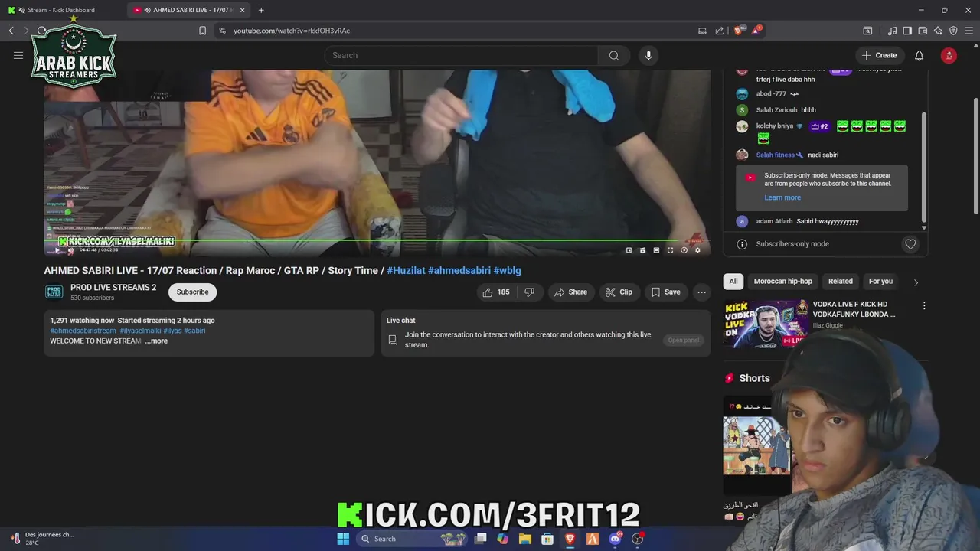Viewport: 980px width, 551px height.
Task: Save the video to a playlist
Action: click(665, 292)
